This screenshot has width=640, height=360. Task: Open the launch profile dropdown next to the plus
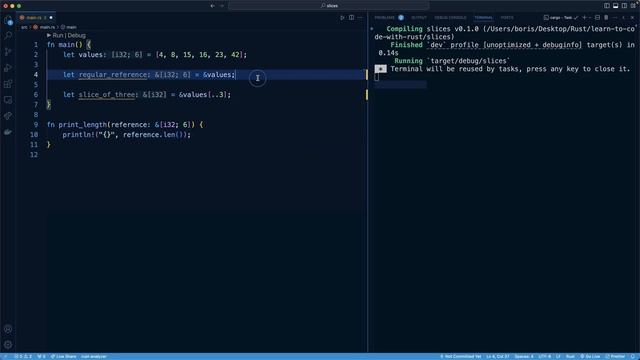point(590,18)
